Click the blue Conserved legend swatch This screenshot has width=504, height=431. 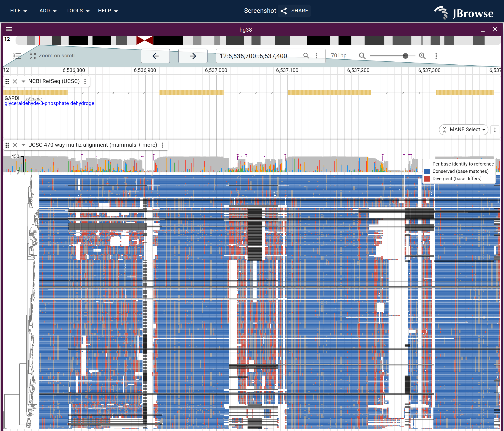click(x=427, y=171)
